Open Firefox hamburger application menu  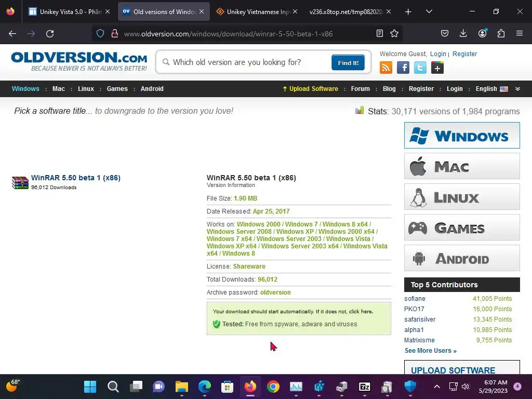(520, 33)
